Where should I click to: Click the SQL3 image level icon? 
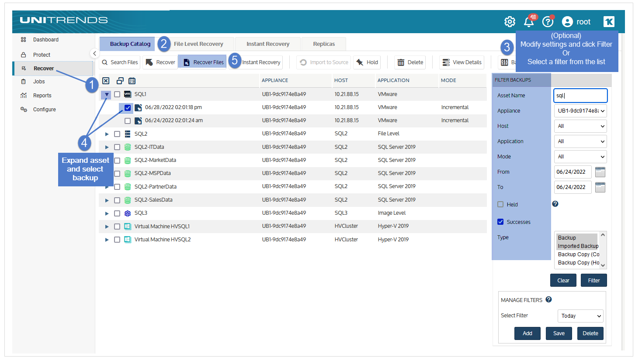click(x=128, y=213)
